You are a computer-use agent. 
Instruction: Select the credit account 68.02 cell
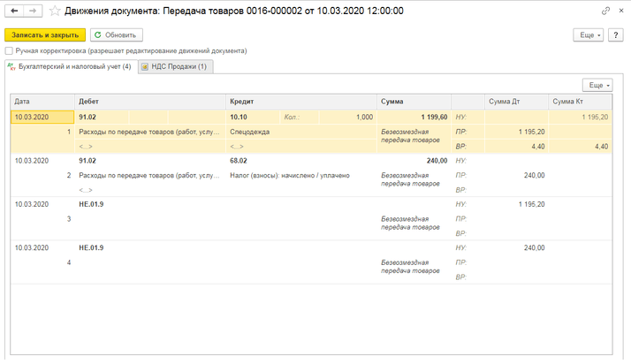pos(240,161)
